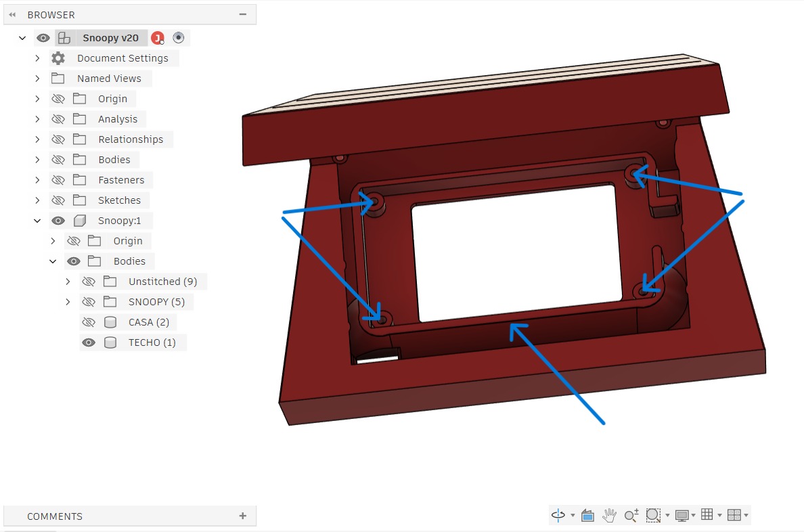Image resolution: width=804 pixels, height=532 pixels.
Task: Click the red J user badge icon
Action: pyautogui.click(x=158, y=38)
